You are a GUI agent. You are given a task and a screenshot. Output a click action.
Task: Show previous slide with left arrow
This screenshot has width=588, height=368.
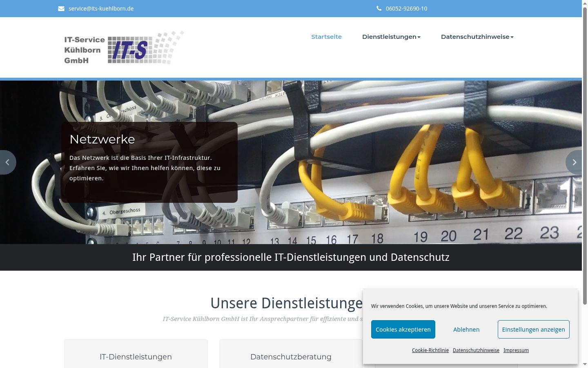(7, 162)
